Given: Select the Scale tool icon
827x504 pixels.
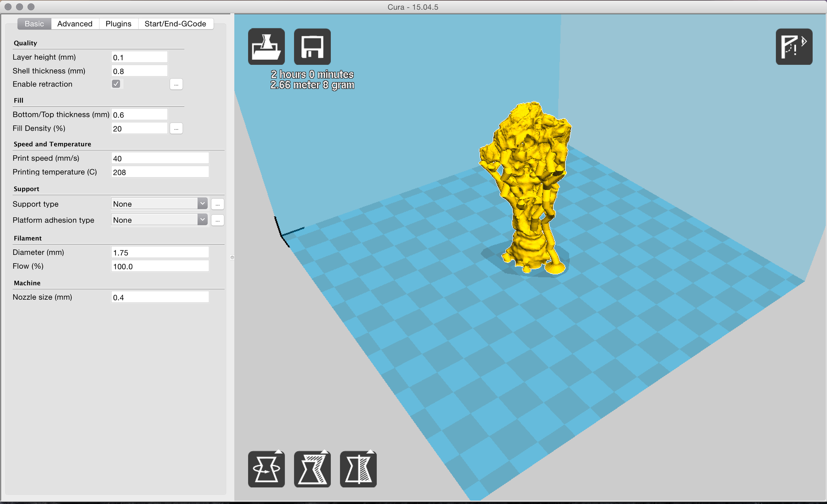Looking at the screenshot, I should 312,469.
